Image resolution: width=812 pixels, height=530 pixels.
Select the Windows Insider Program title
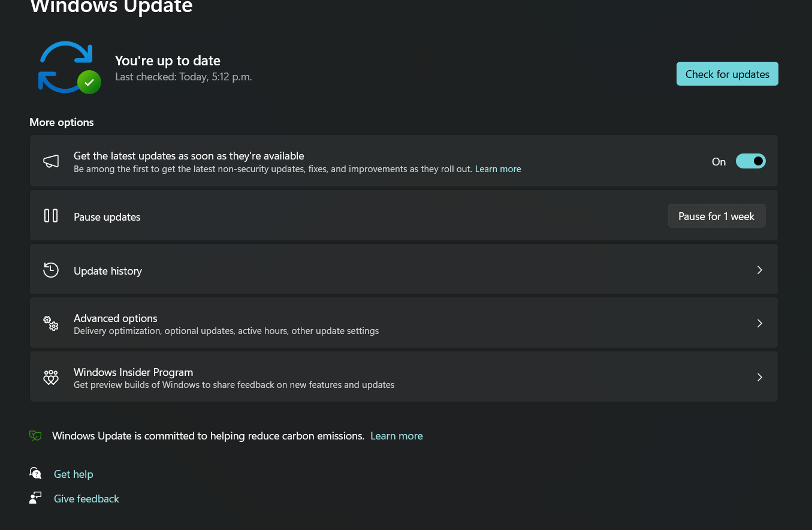click(x=133, y=372)
